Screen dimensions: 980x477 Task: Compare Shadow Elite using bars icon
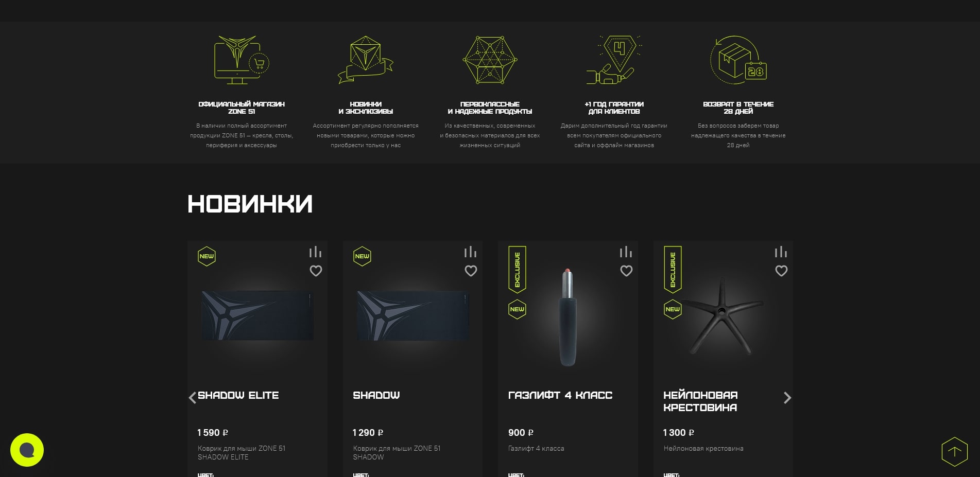pos(315,252)
